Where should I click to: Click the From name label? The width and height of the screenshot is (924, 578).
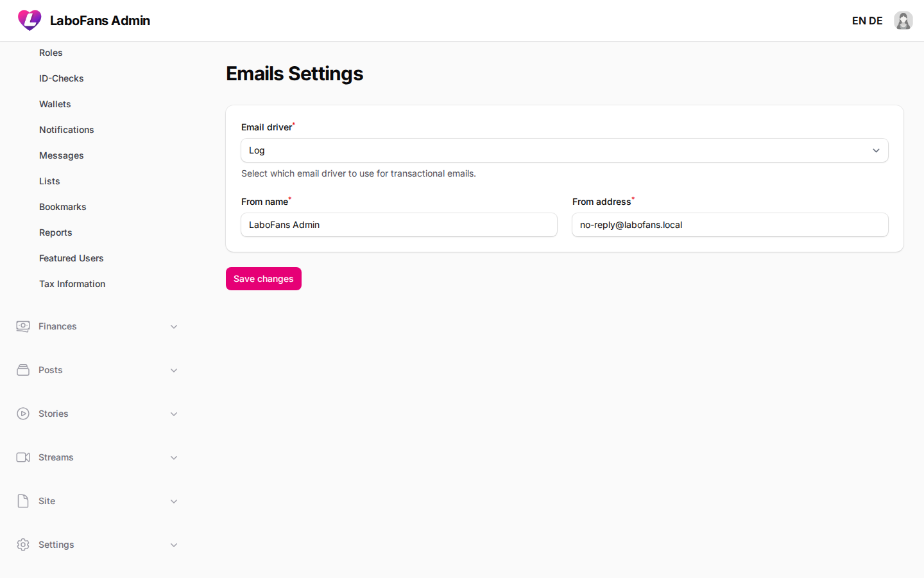point(265,202)
